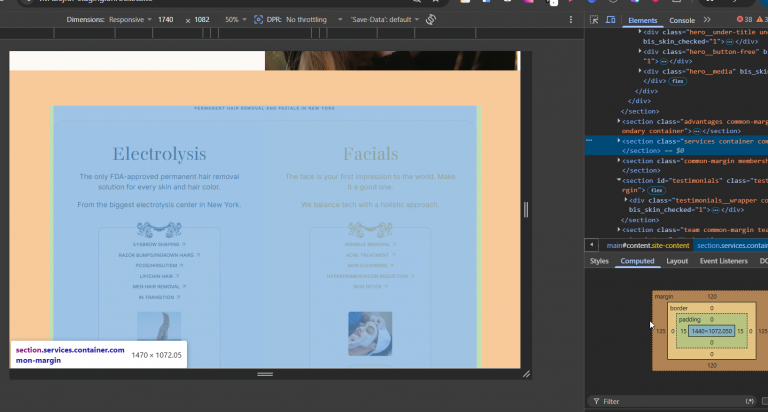Click the device pixel ratio icon next to DPR
Screen dimensions: 768x412
[258, 20]
